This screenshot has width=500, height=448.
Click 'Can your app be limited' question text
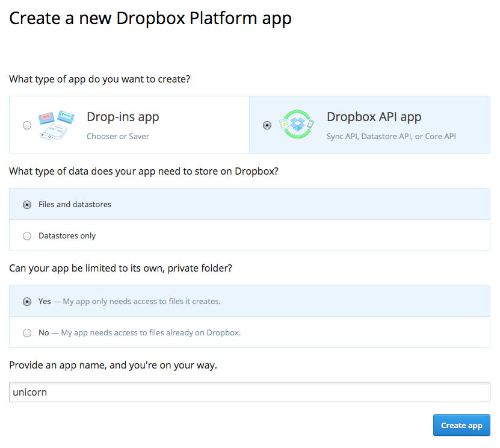pos(120,268)
